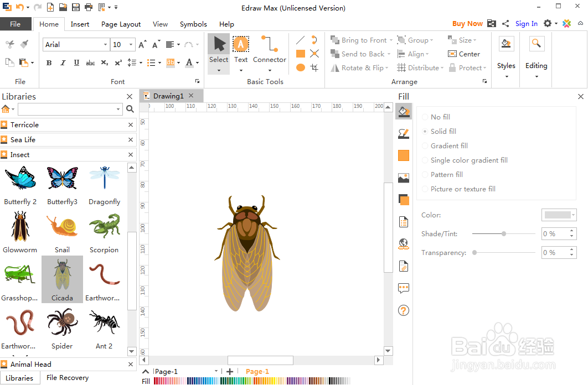Open the Help question mark icon
This screenshot has height=385, width=588.
404,310
